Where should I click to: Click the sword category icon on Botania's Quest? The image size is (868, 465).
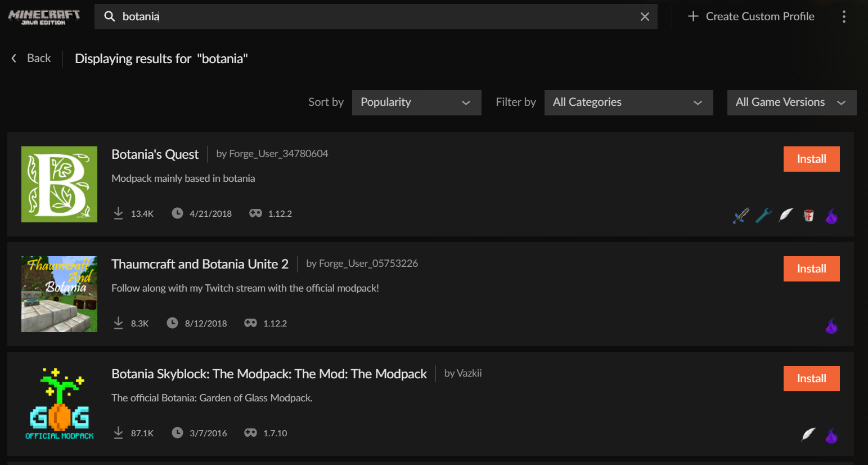coord(741,215)
